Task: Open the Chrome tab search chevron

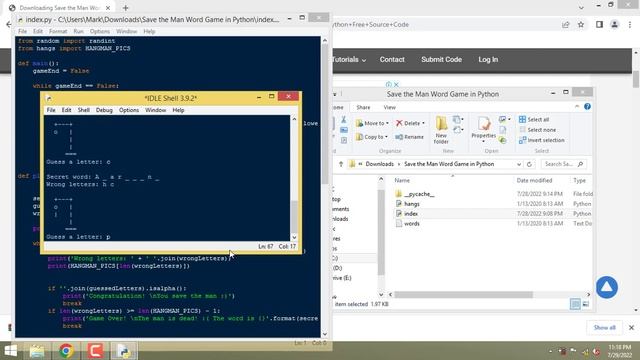Action: tap(581, 7)
